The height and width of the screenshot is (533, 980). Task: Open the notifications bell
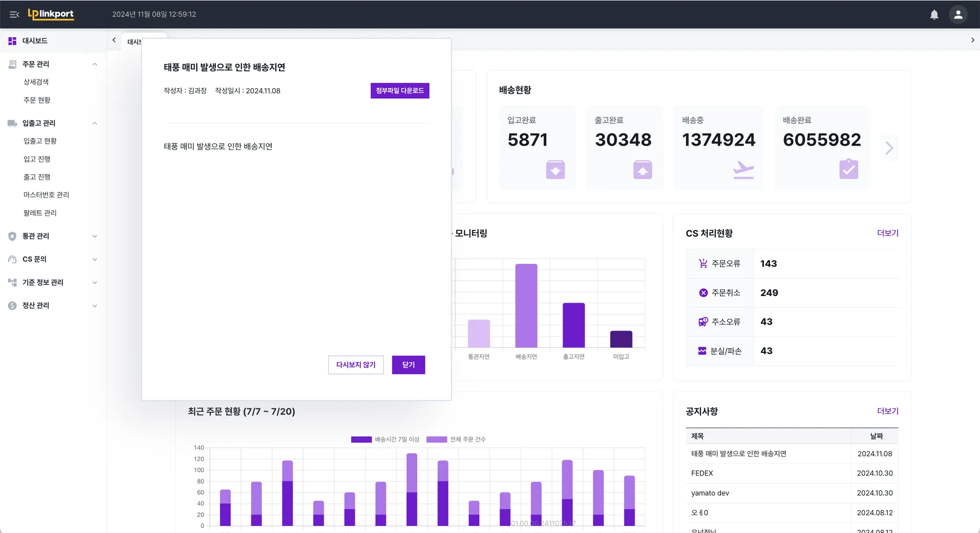934,14
